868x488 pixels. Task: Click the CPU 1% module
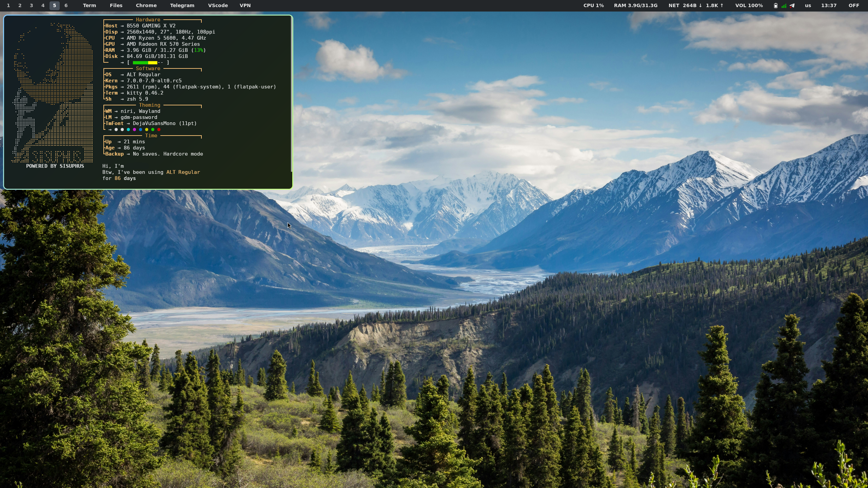pyautogui.click(x=593, y=5)
